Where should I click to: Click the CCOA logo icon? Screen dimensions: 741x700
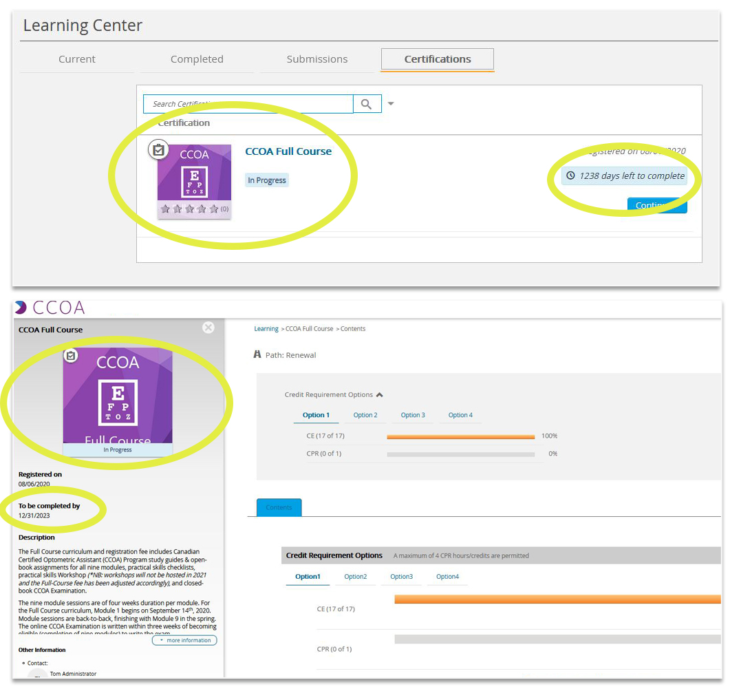tap(21, 308)
